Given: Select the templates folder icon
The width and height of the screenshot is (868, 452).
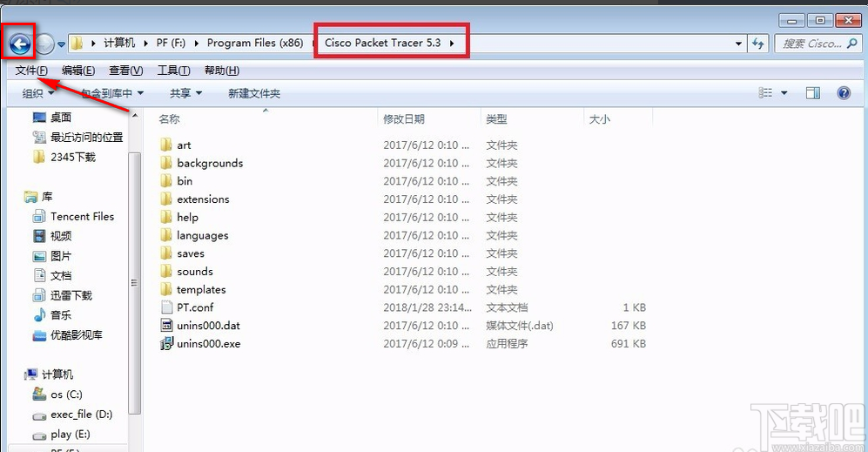Looking at the screenshot, I should 166,289.
